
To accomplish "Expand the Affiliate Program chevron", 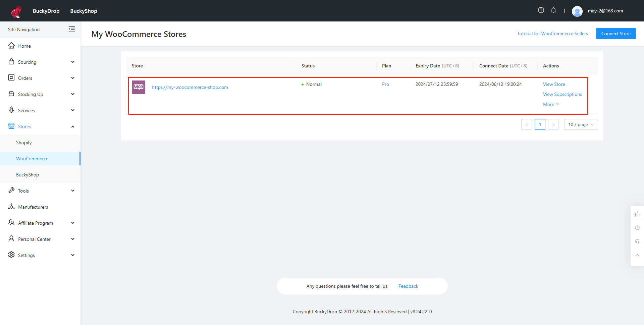I will pos(73,223).
